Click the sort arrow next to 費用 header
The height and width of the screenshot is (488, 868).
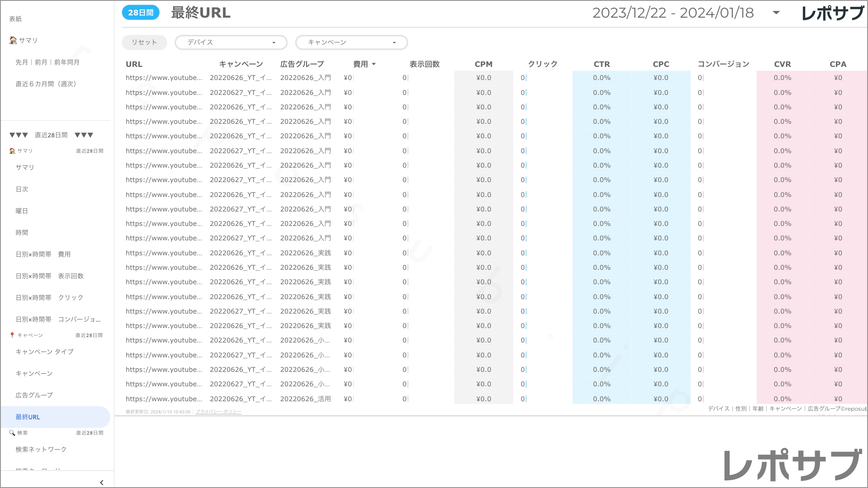(374, 64)
